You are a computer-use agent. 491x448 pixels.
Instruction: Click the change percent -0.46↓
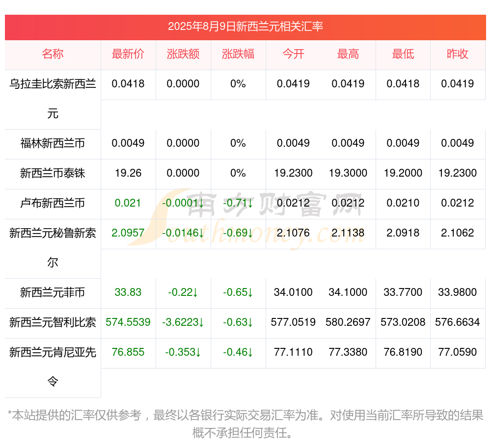238,352
